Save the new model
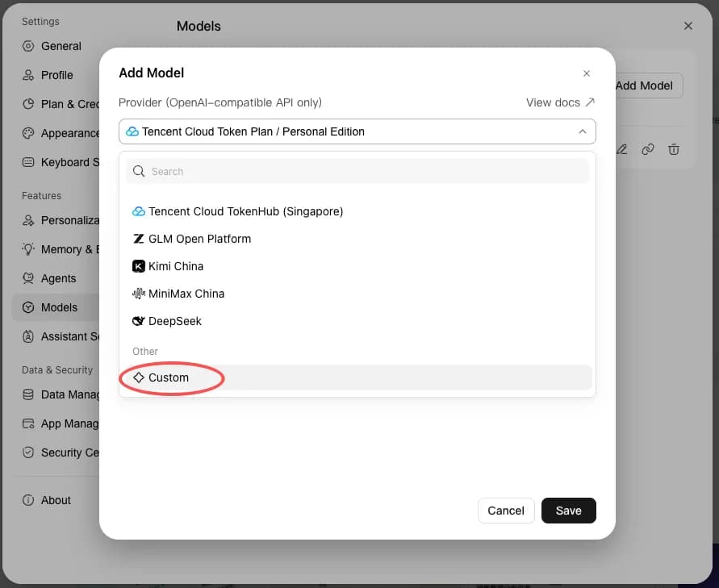The width and height of the screenshot is (719, 588). 569,511
